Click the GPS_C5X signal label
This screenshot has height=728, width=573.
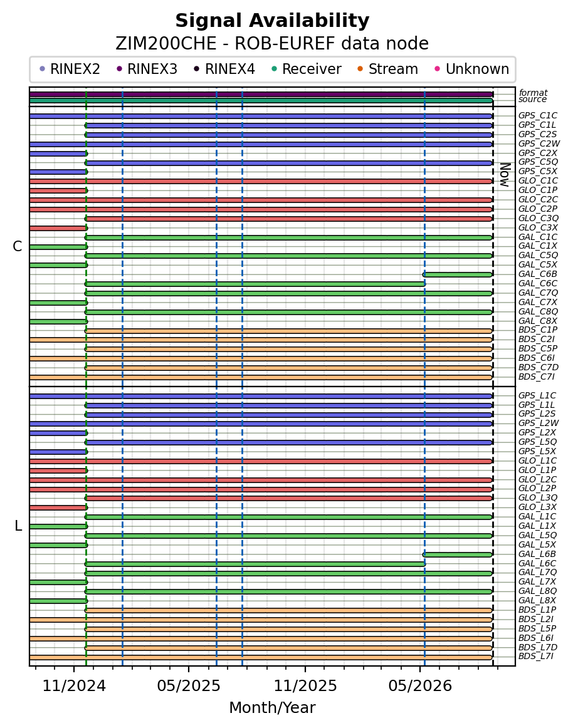click(538, 171)
